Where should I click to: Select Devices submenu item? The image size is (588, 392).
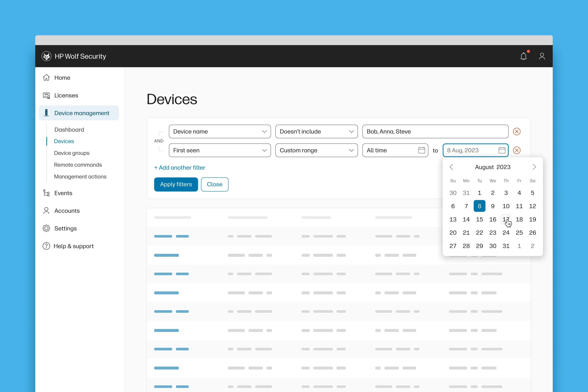64,141
